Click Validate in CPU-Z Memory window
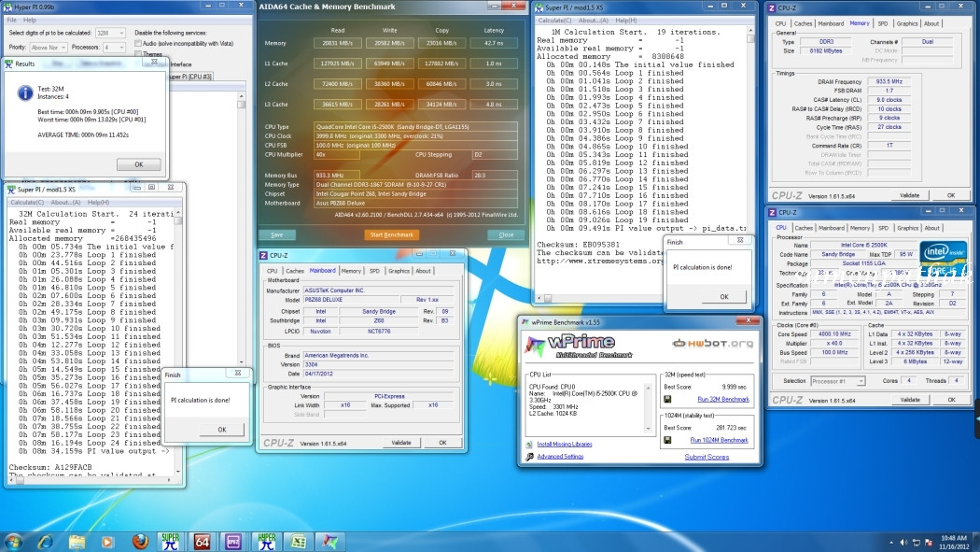Viewport: 980px width, 552px height. point(909,195)
